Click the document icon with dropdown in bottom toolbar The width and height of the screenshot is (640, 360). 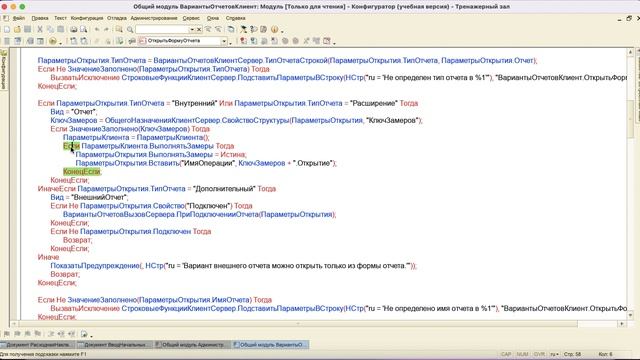tap(84, 334)
